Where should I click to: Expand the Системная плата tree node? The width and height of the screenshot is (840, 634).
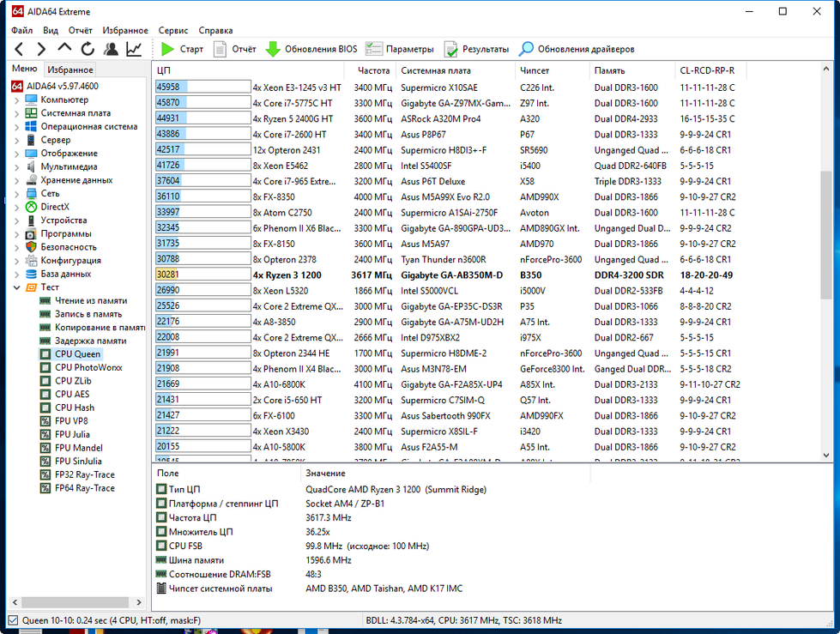[16, 113]
